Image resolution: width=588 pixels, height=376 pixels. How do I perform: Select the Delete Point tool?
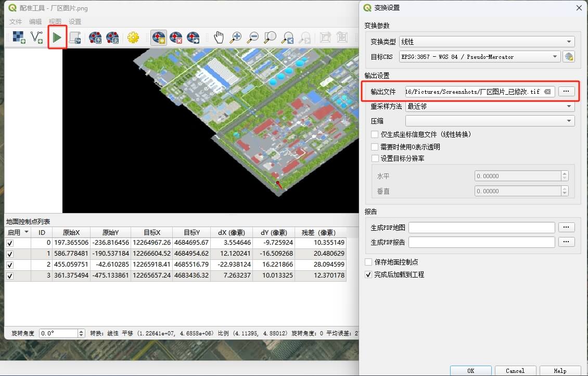pyautogui.click(x=175, y=37)
